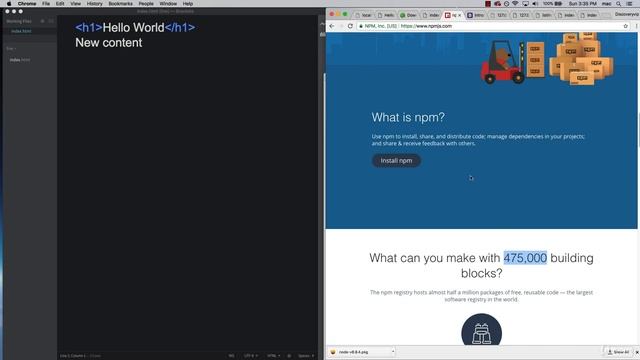The width and height of the screenshot is (640, 360).
Task: Open the Help menu
Action: [188, 4]
